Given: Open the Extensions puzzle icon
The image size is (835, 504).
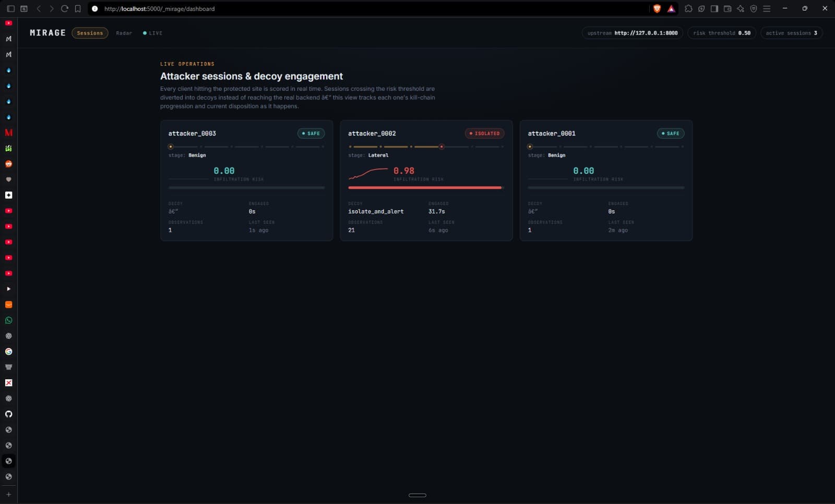Looking at the screenshot, I should (x=688, y=9).
